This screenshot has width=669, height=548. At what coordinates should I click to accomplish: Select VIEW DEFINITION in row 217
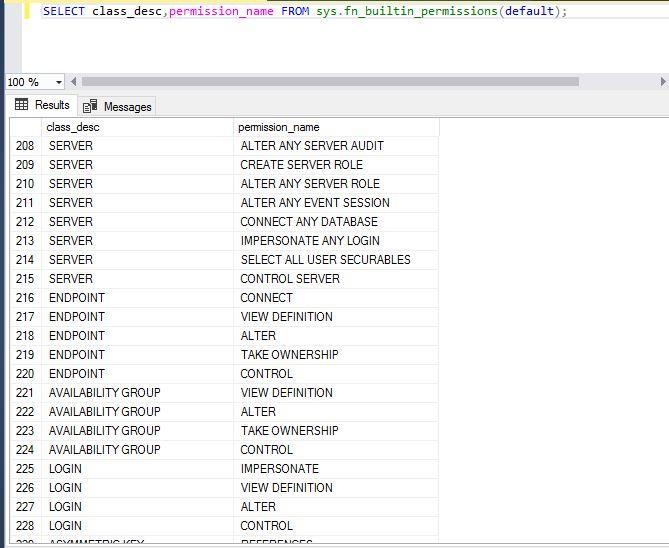336,317
